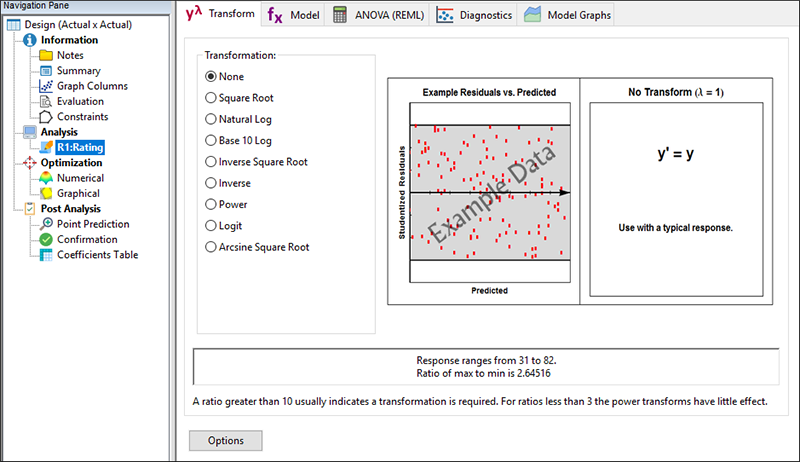Select the Square Root transformation
The height and width of the screenshot is (462, 800).
click(x=210, y=98)
